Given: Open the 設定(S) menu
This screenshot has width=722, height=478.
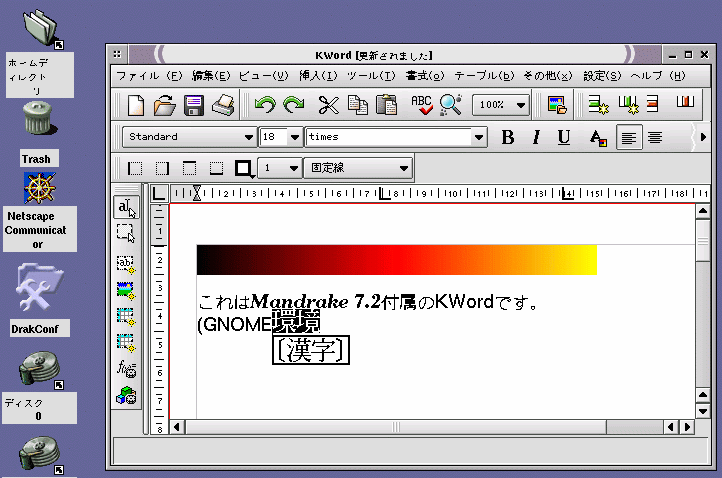Looking at the screenshot, I should point(602,76).
